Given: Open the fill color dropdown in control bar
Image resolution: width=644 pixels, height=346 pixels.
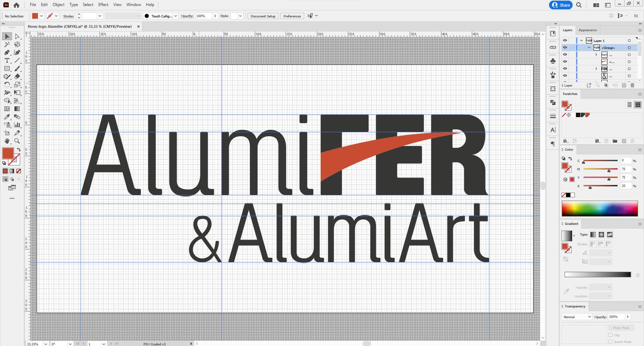Looking at the screenshot, I should point(41,16).
